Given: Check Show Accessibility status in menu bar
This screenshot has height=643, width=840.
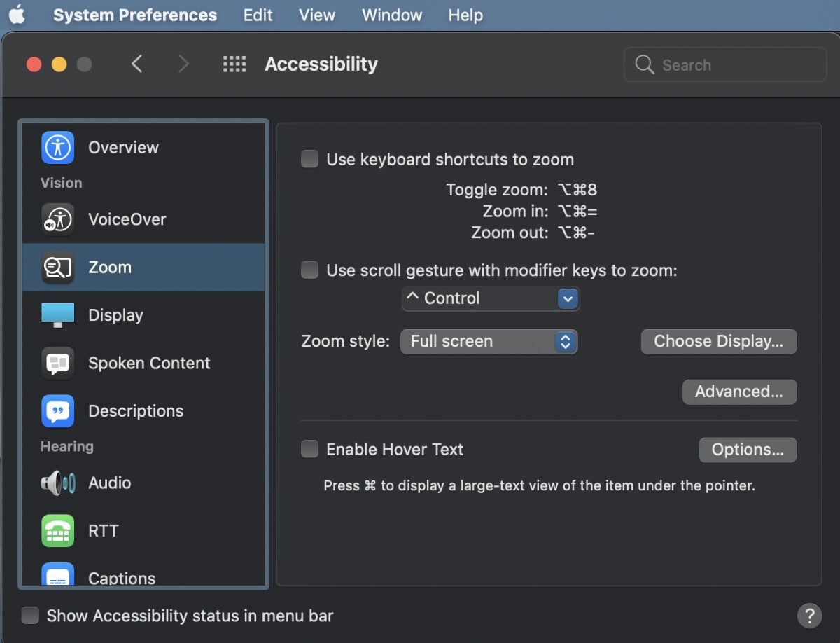Looking at the screenshot, I should pyautogui.click(x=30, y=616).
